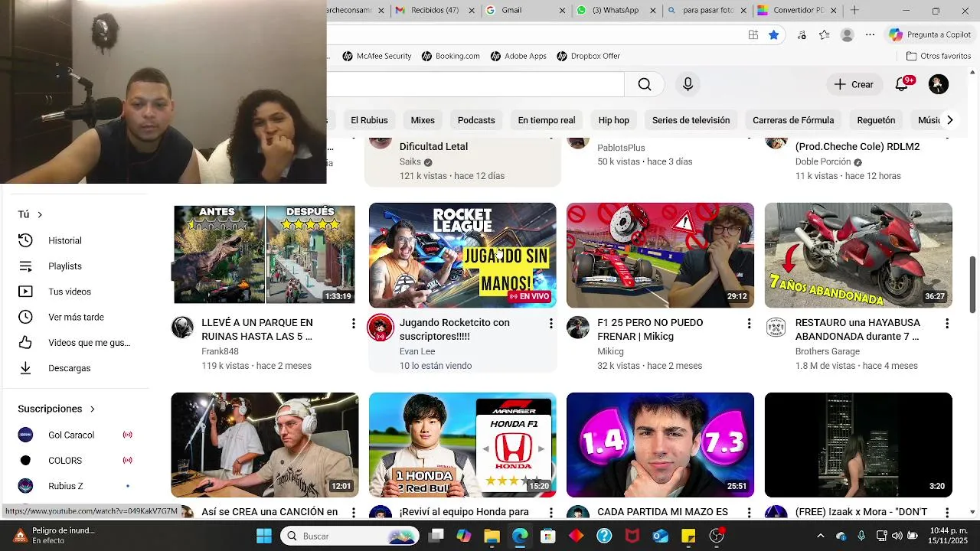
Task: Select the Carreras de Fórmula chip
Action: click(793, 120)
